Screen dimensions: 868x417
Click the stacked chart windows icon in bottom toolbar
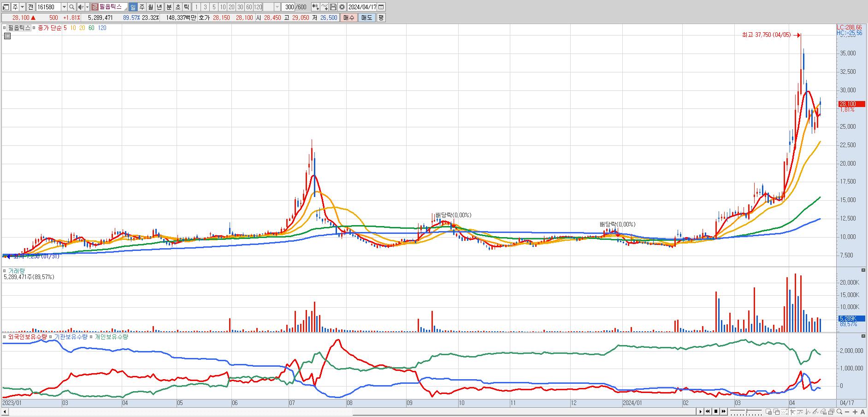tap(831, 411)
